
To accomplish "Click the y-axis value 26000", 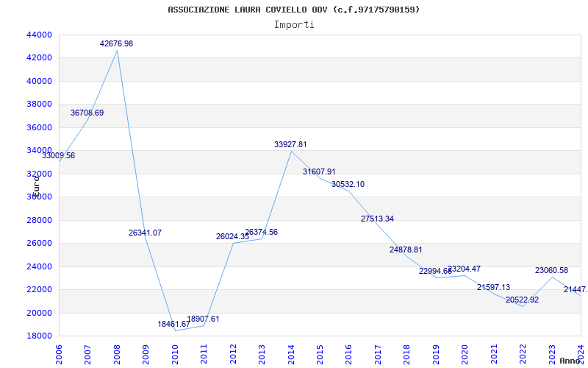I will coord(39,244).
